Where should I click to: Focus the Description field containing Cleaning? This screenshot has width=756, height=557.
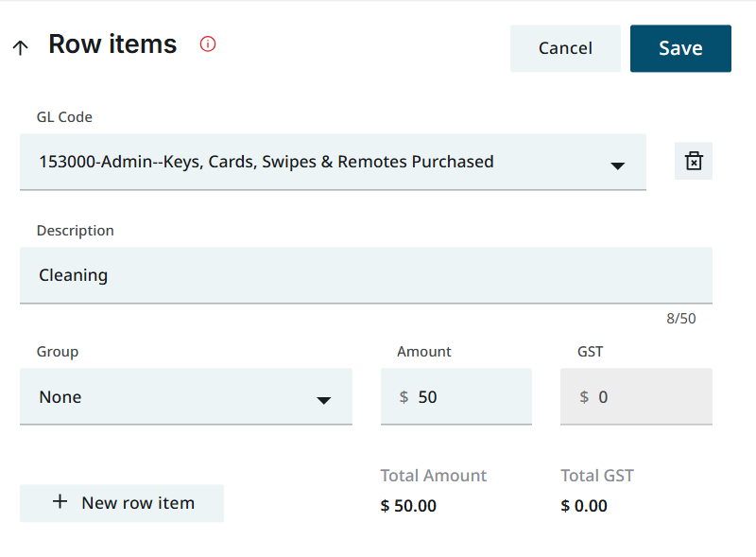click(x=365, y=275)
